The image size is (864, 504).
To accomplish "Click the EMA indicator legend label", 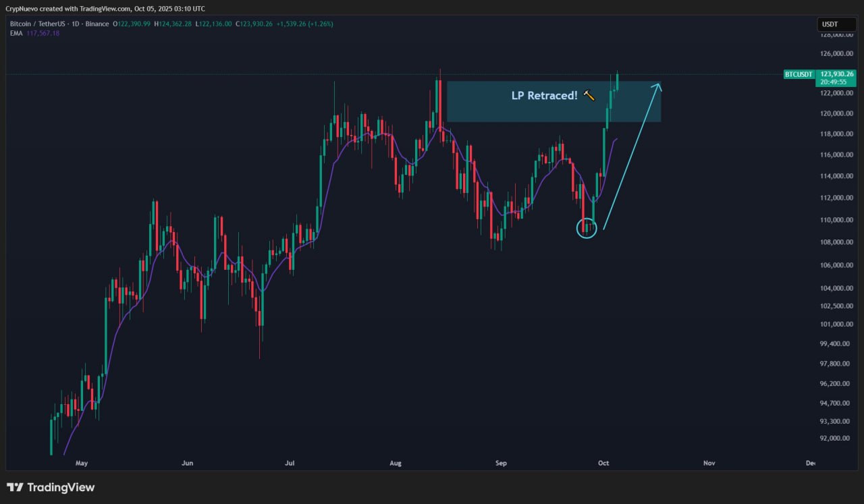I will pos(16,33).
